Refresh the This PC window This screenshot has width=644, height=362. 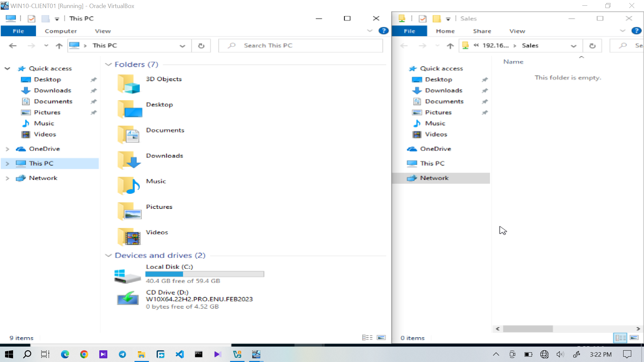tap(201, 46)
